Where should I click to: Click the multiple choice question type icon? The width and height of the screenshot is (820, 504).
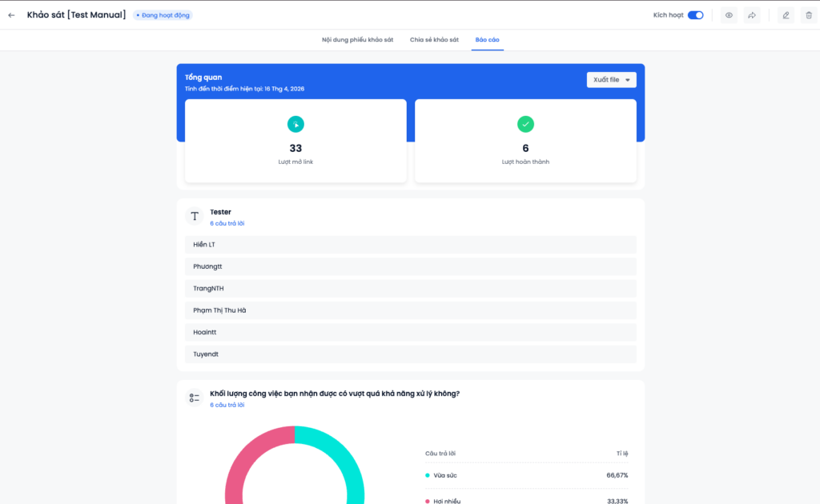point(195,398)
